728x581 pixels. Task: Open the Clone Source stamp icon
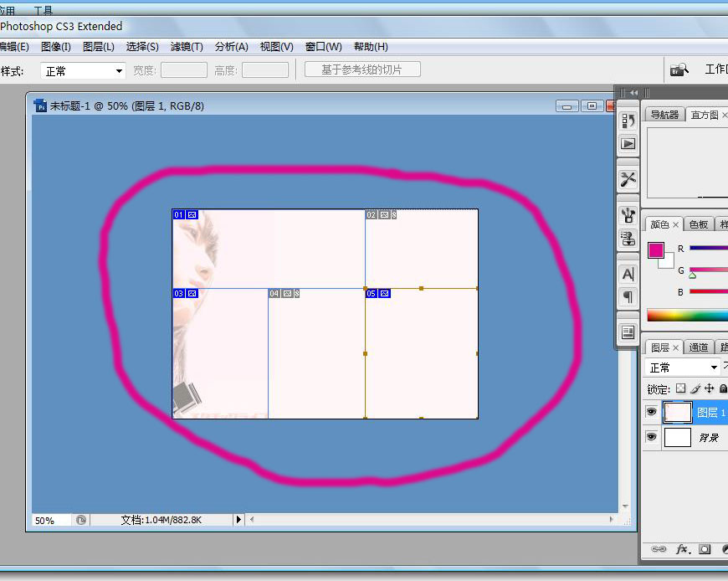point(628,239)
